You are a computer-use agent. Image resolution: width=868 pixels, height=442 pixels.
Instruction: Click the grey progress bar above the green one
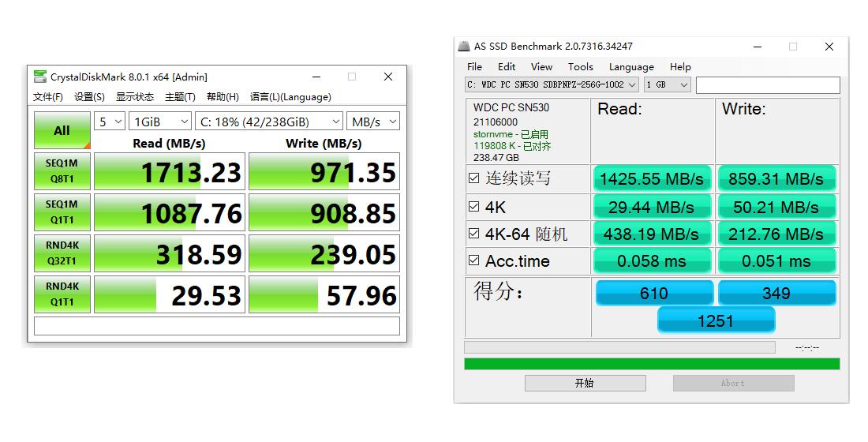[619, 347]
